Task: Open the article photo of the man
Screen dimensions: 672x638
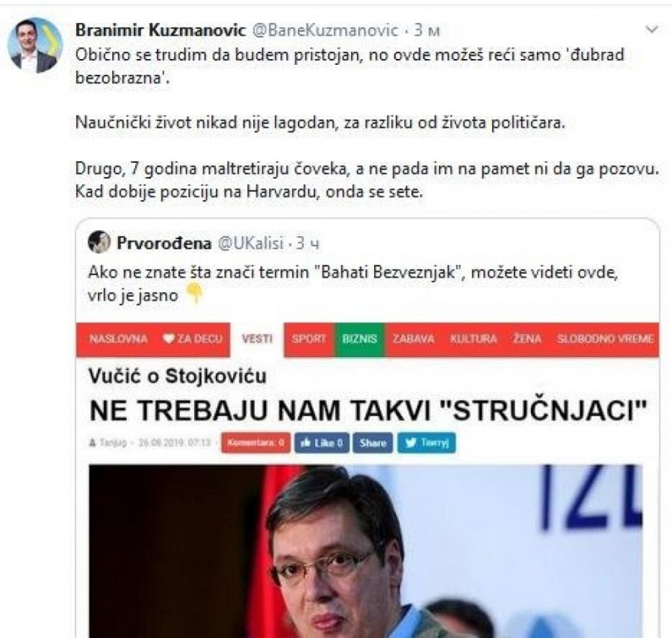Action: (x=366, y=551)
